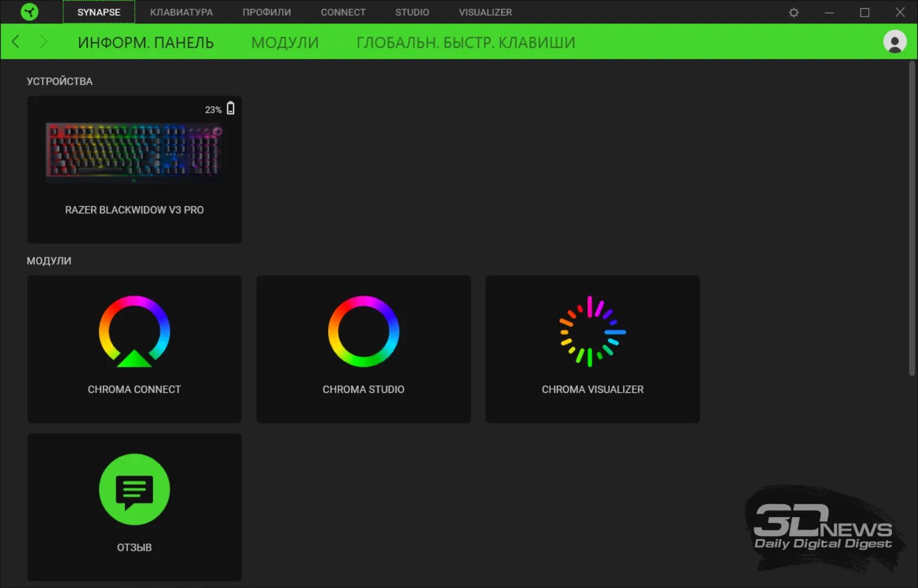Select the SYNAPSE tab
Viewport: 918px width, 588px height.
tap(99, 12)
